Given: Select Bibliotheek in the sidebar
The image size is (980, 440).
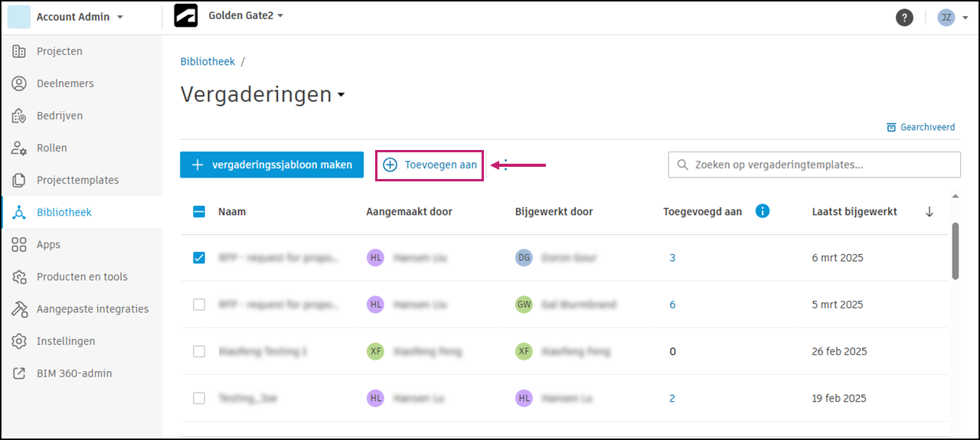Looking at the screenshot, I should coord(64,212).
